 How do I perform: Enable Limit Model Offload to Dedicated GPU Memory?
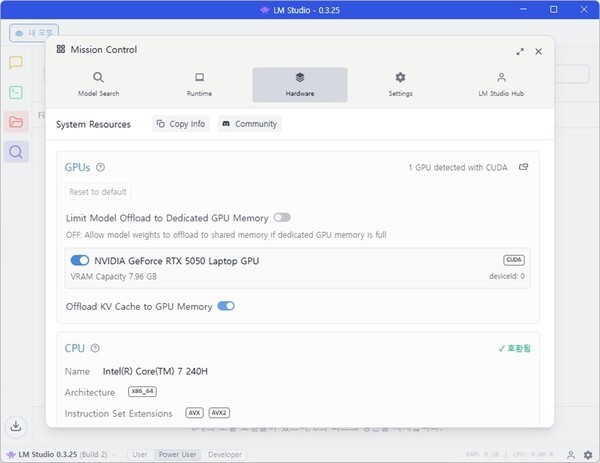click(282, 217)
